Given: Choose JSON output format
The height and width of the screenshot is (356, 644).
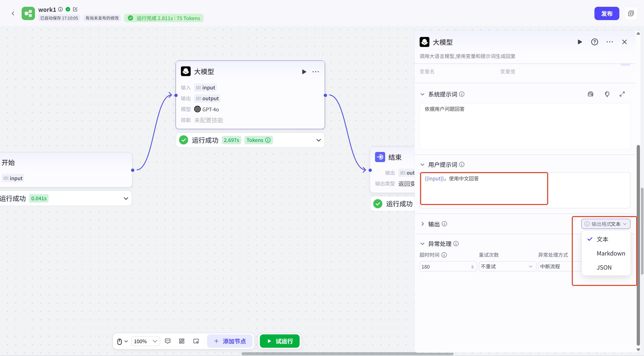Looking at the screenshot, I should coord(604,267).
